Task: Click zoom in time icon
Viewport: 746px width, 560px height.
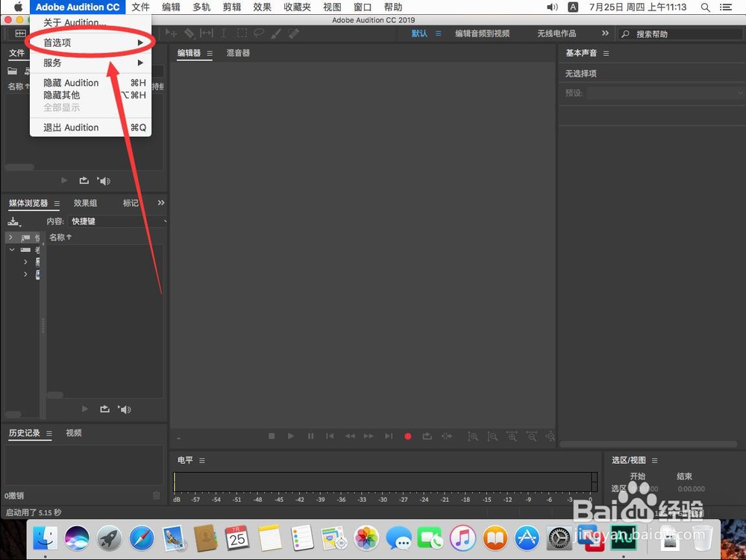Action: tap(512, 436)
